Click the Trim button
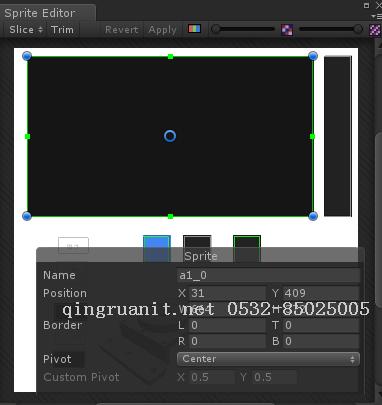 pos(62,30)
